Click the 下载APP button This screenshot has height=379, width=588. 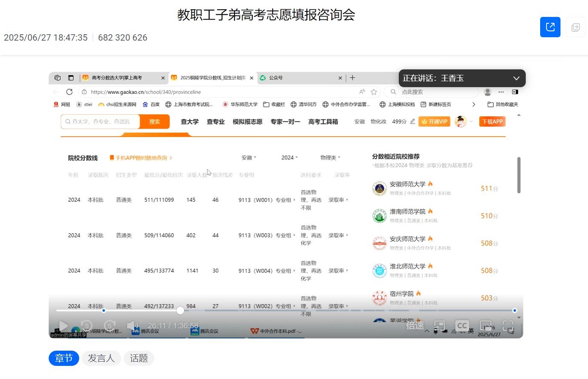click(492, 122)
